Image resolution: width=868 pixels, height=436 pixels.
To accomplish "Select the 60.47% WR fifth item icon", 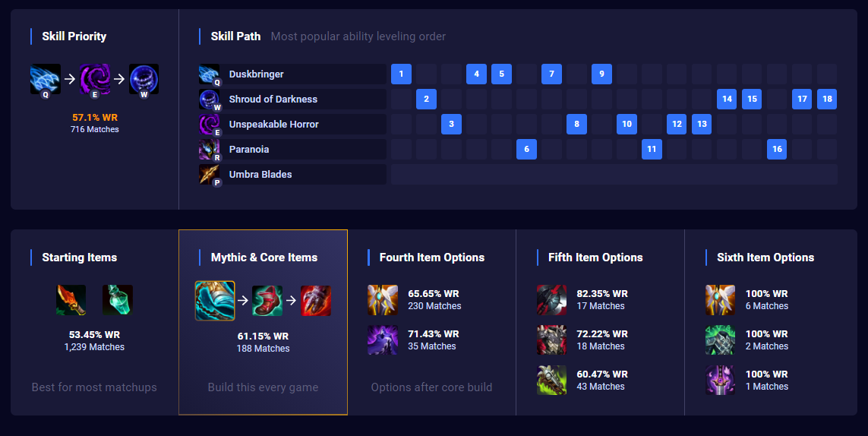I will (551, 380).
